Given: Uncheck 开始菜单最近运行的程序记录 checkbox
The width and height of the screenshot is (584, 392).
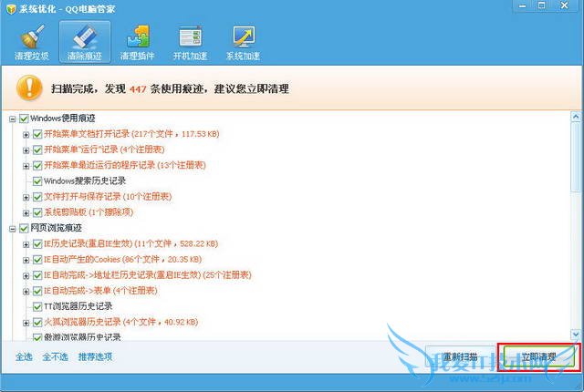Looking at the screenshot, I should pos(37,165).
